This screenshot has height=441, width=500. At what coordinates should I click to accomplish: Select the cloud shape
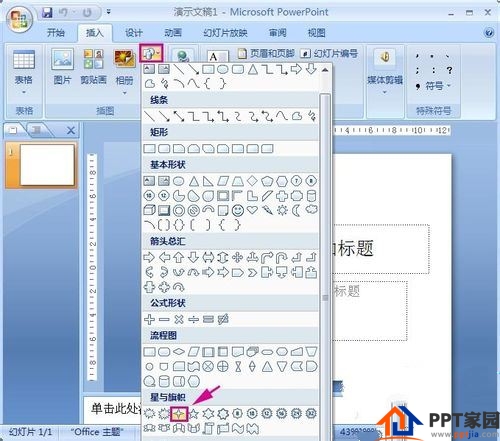coord(312,210)
